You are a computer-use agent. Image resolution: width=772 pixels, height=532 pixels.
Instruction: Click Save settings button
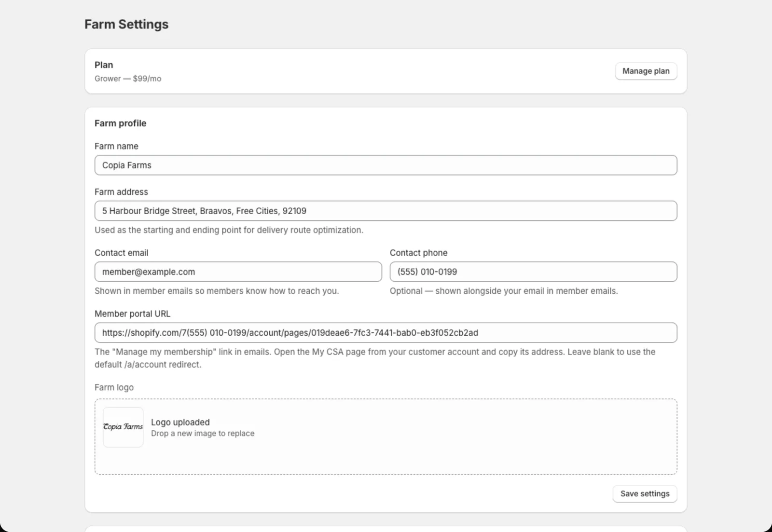[645, 493]
